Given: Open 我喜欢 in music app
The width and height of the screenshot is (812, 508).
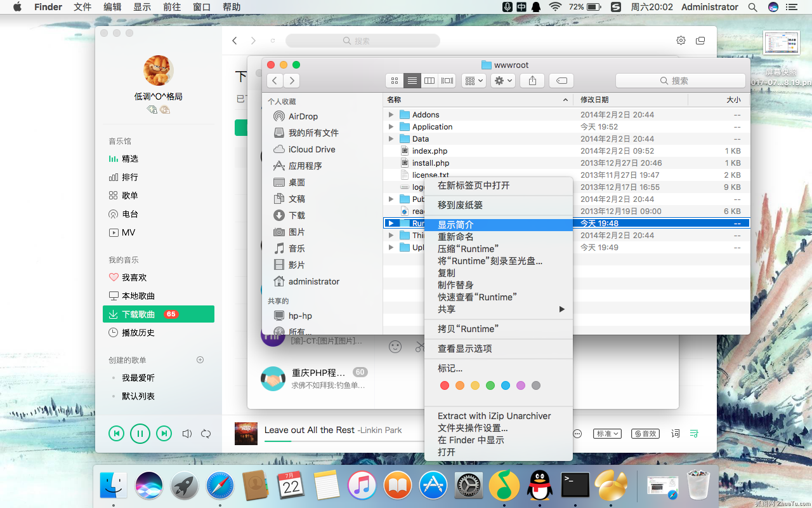Looking at the screenshot, I should coord(159,277).
